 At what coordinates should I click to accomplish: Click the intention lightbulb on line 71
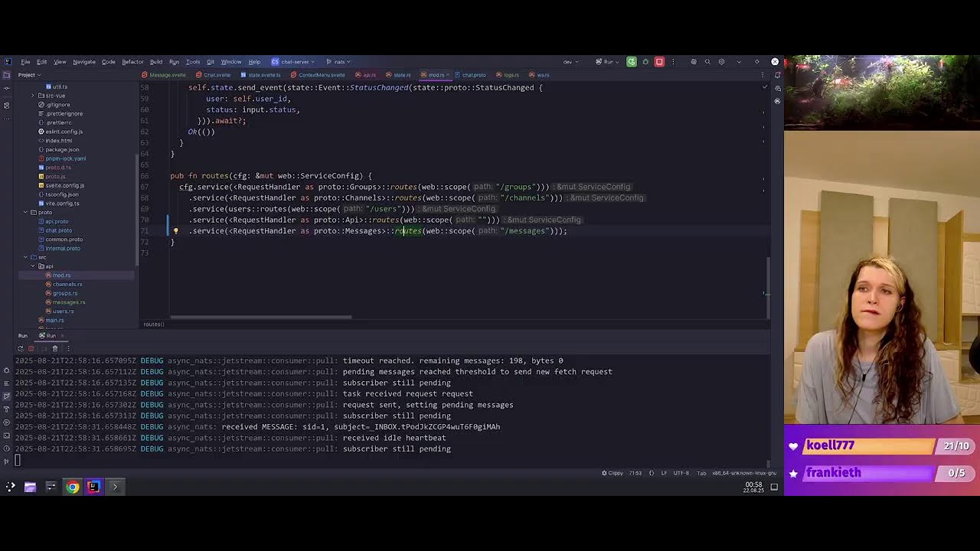click(x=175, y=231)
